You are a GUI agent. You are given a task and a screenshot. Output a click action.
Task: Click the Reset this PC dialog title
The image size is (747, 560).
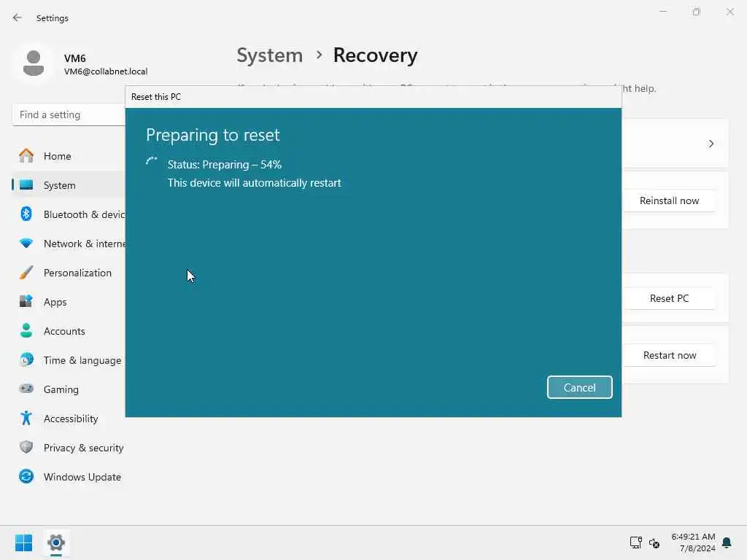click(156, 97)
